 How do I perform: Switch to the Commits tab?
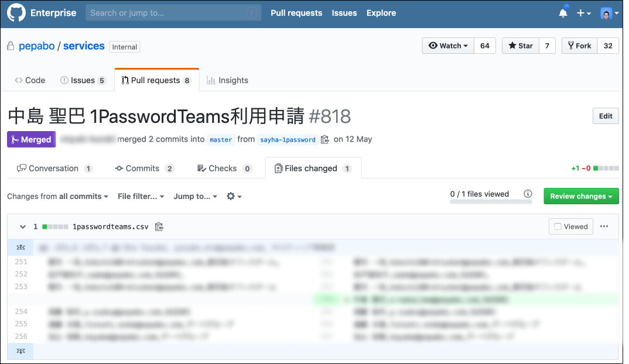(144, 169)
